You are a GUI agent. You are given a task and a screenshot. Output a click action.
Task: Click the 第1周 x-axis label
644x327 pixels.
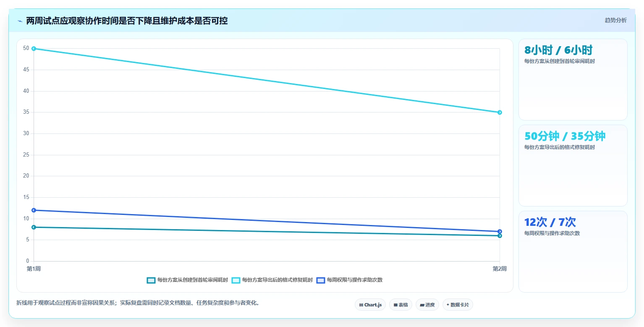click(x=34, y=269)
